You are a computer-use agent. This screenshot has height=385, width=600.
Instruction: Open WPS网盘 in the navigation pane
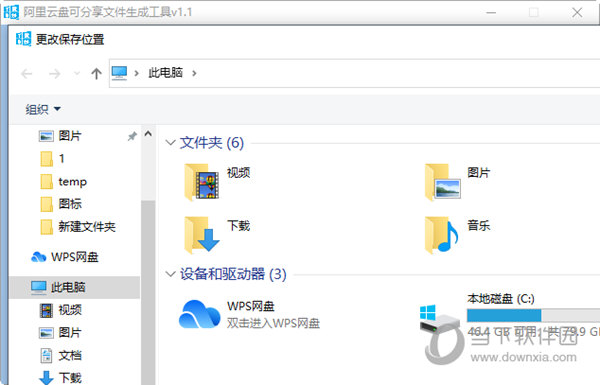coord(65,257)
